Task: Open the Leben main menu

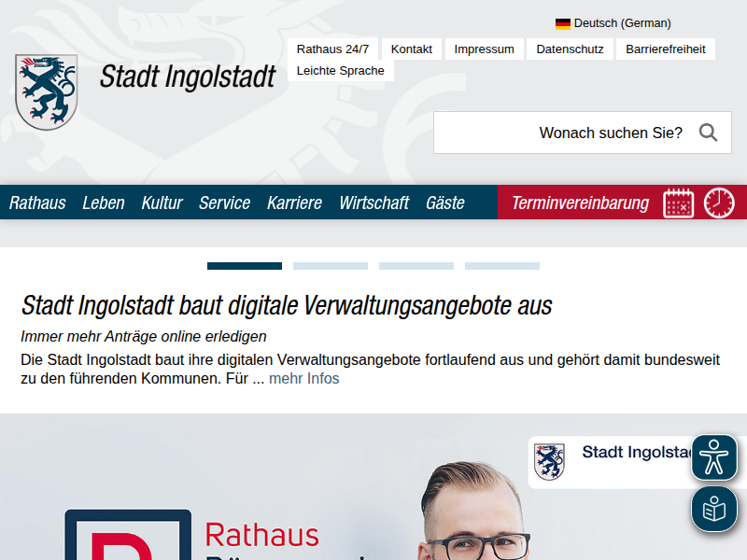Action: [x=104, y=203]
